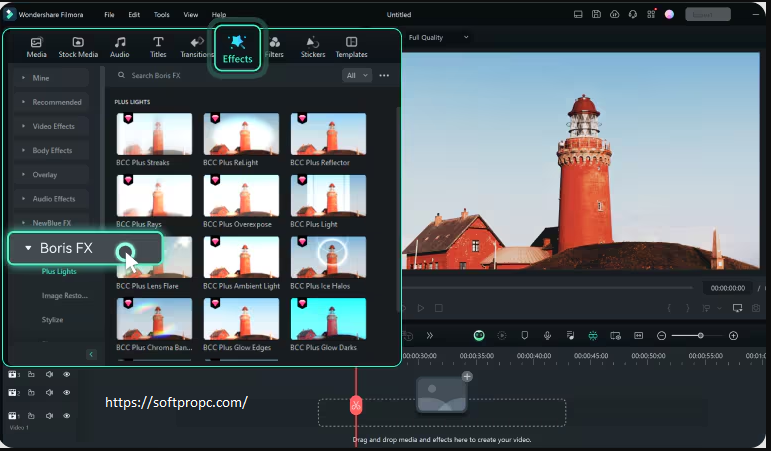Open the user account avatar

pyautogui.click(x=669, y=14)
